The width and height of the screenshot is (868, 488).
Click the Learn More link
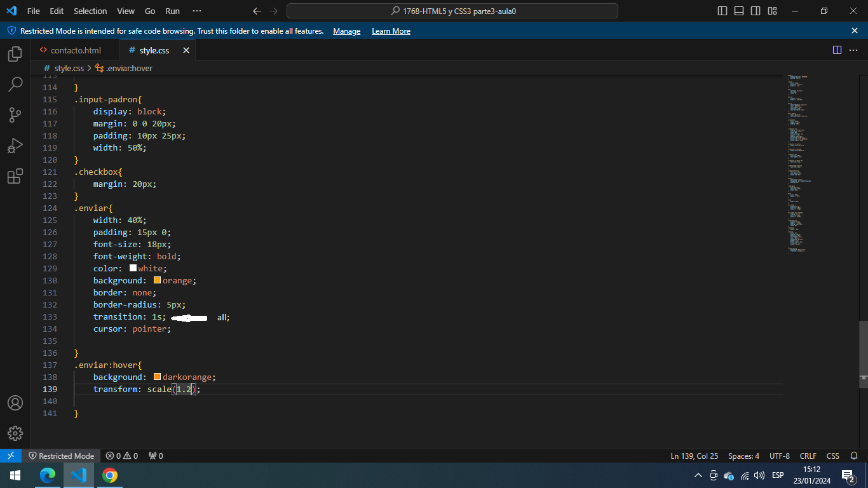click(x=391, y=30)
